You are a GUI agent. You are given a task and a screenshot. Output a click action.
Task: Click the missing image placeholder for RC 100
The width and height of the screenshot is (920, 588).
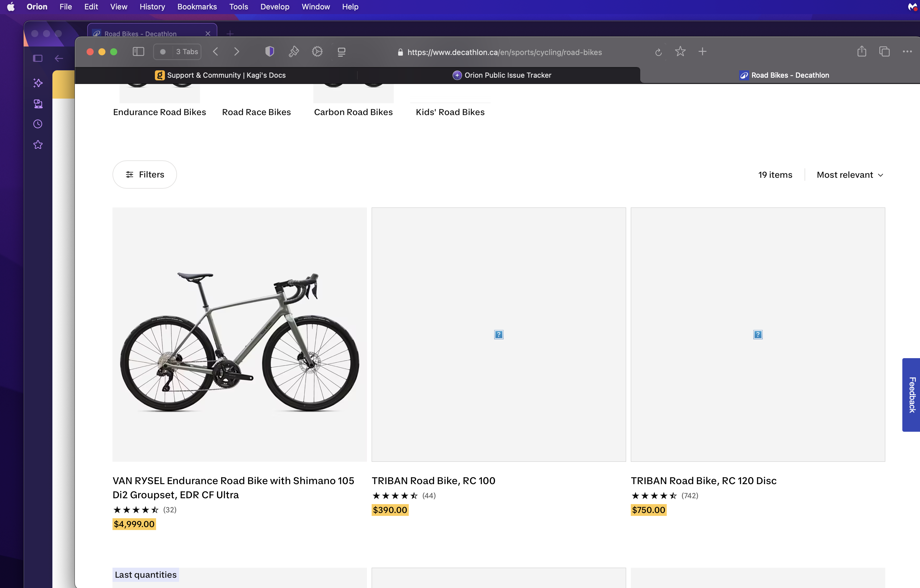pos(499,335)
